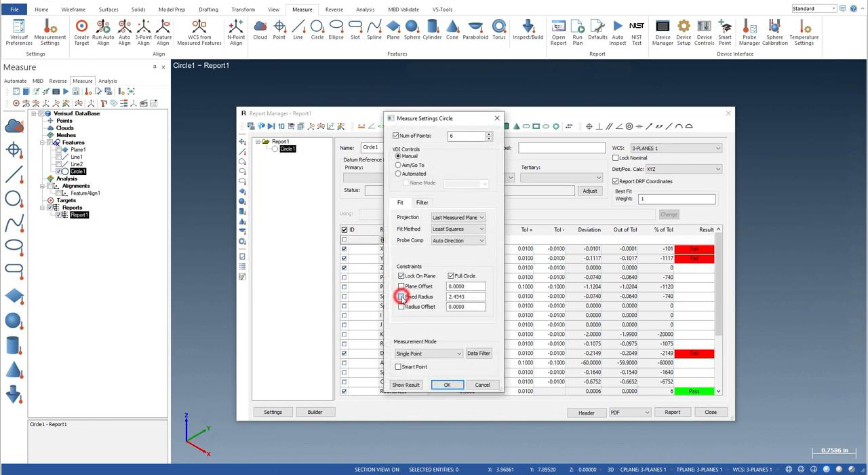Screen dimensions: 868x475
Task: Select the Manual radio option
Action: (398, 156)
